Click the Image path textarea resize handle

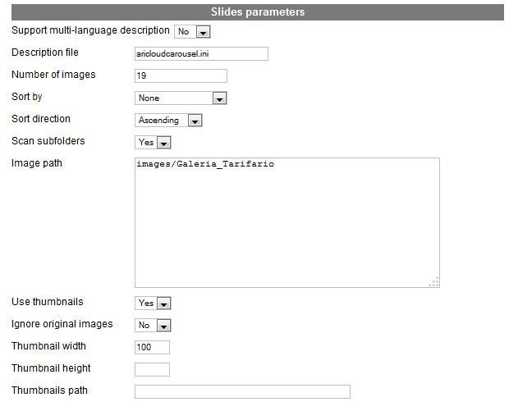click(434, 282)
